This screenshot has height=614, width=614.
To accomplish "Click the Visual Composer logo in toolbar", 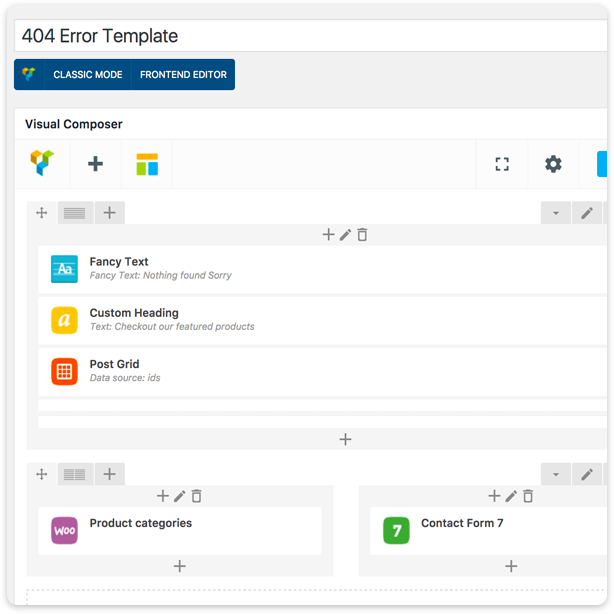I will click(x=42, y=163).
